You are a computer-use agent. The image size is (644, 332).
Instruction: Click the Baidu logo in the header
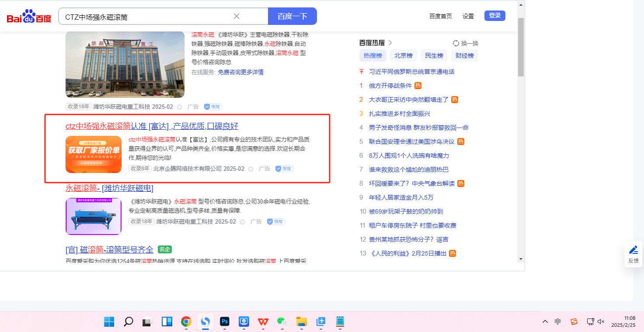29,17
